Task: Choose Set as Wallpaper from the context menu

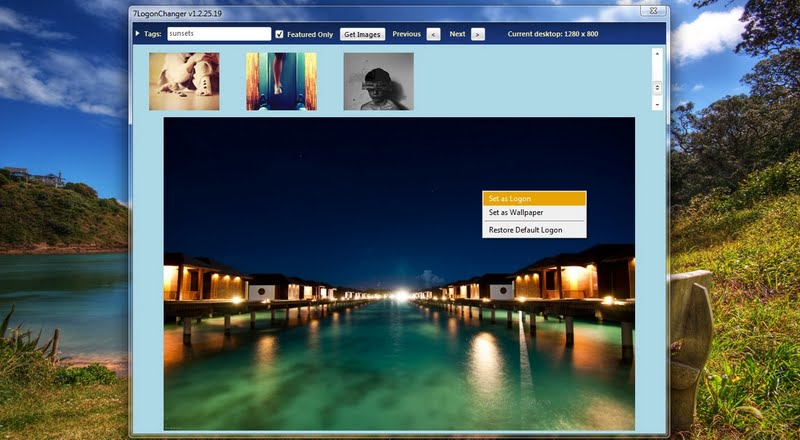Action: tap(534, 212)
